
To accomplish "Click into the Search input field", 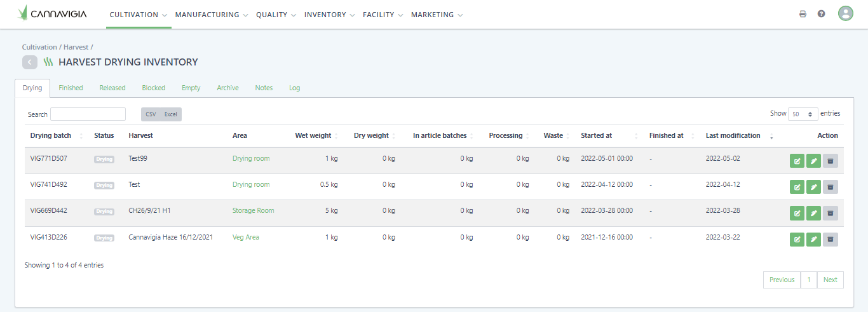I will [88, 114].
